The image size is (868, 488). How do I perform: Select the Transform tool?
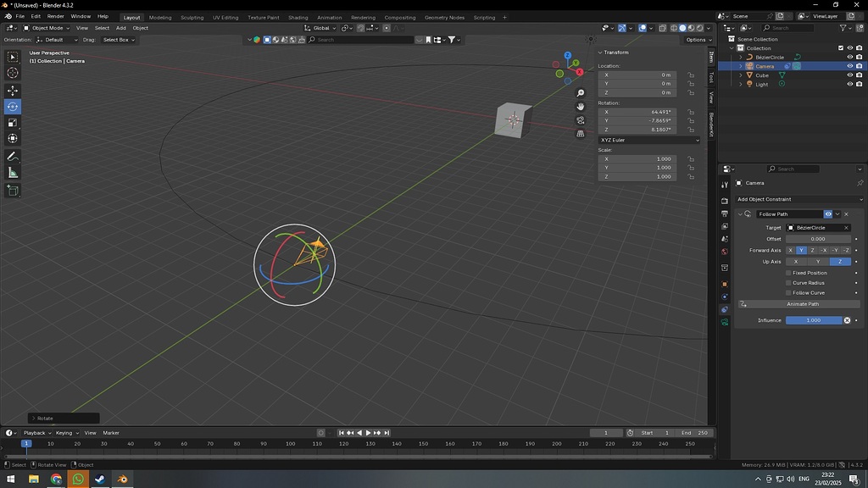point(12,139)
